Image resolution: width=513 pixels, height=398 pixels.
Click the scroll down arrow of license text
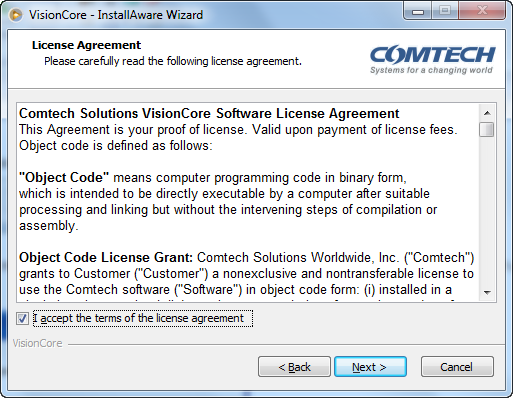click(487, 292)
